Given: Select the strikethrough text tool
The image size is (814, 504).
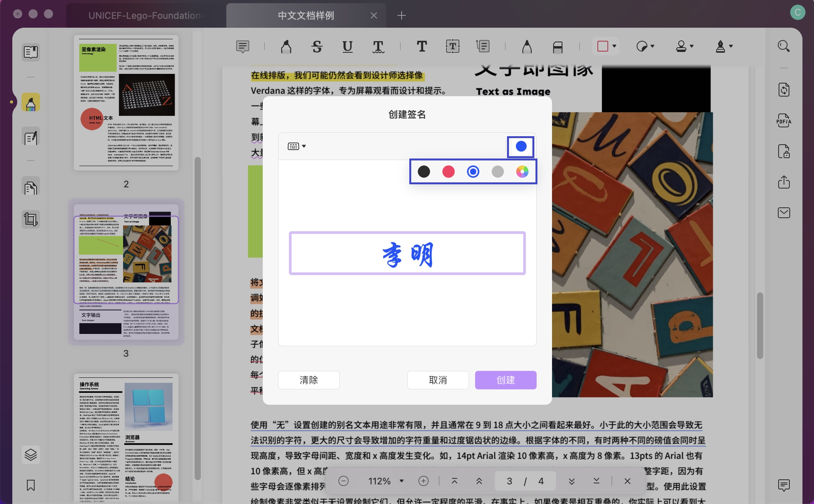Looking at the screenshot, I should (317, 47).
